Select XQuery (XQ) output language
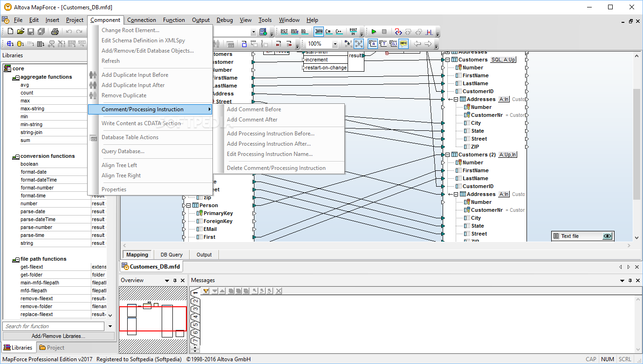Screen dimensions: 643x364 click(304, 31)
